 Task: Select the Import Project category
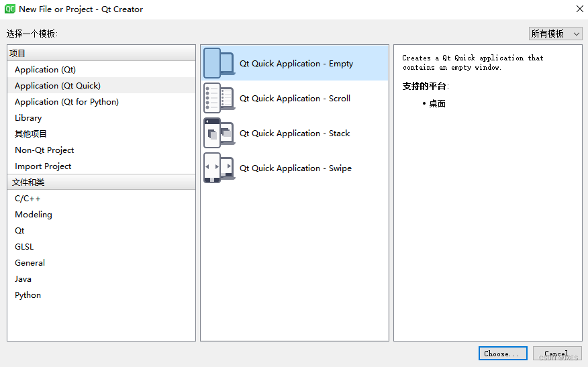click(x=101, y=166)
